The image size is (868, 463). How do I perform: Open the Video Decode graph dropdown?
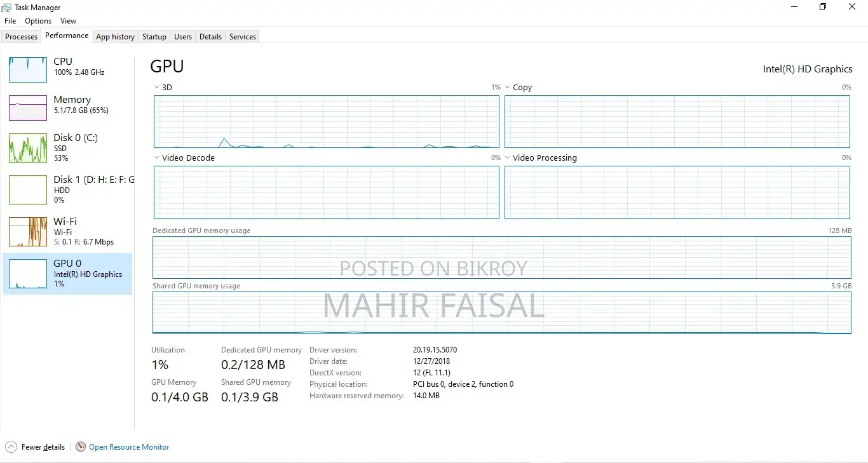[157, 158]
